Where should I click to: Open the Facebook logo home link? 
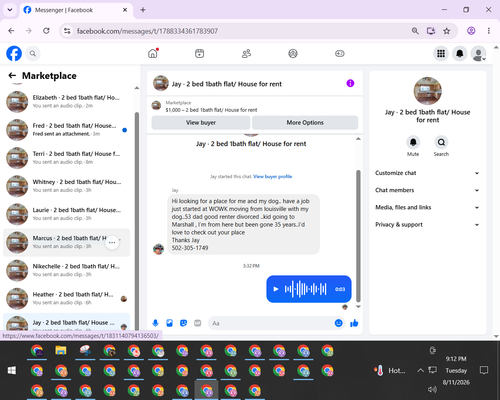(x=14, y=53)
